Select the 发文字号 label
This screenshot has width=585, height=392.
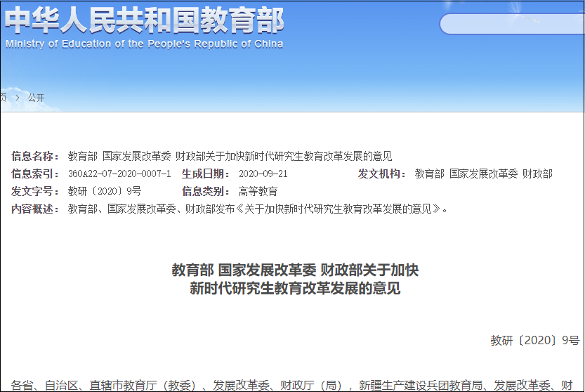[x=35, y=191]
